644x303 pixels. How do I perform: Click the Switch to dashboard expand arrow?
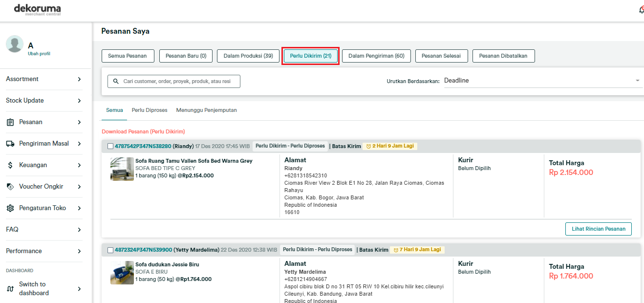[x=79, y=289]
